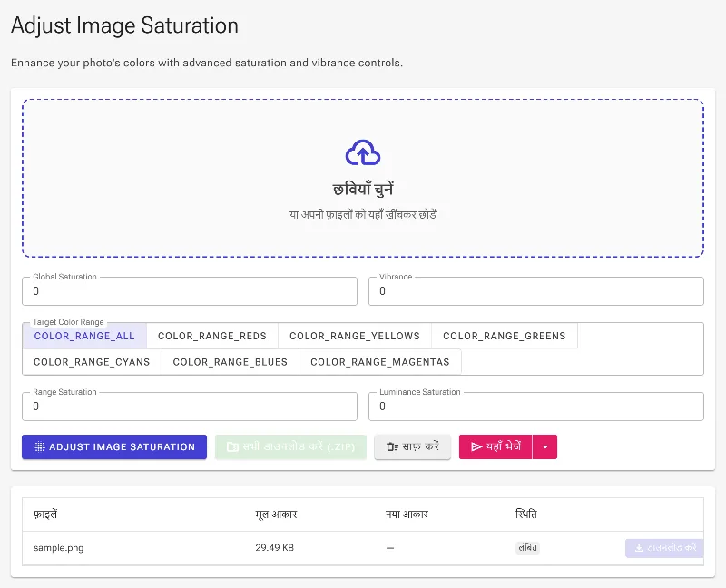The width and height of the screenshot is (726, 588).
Task: Click the स्थिति column header
Action: tap(526, 514)
